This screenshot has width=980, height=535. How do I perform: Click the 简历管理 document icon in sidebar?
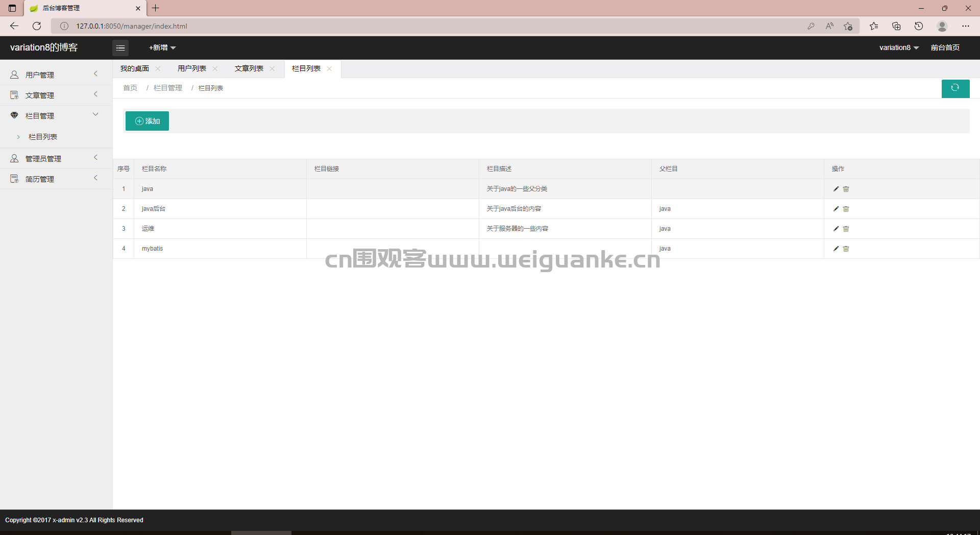(14, 179)
